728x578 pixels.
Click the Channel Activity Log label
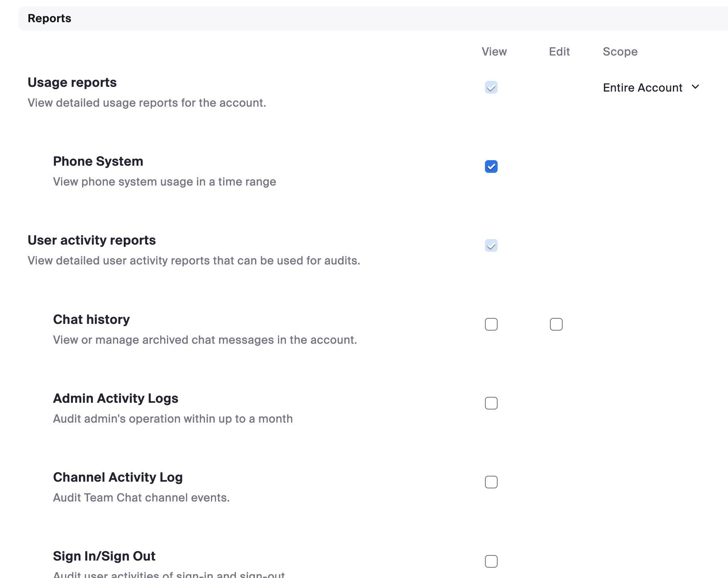118,477
